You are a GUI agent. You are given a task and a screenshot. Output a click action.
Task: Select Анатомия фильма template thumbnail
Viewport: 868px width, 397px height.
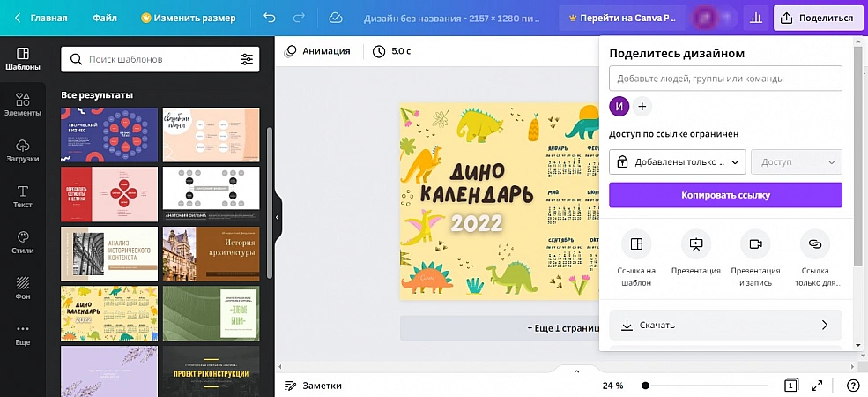coord(211,194)
